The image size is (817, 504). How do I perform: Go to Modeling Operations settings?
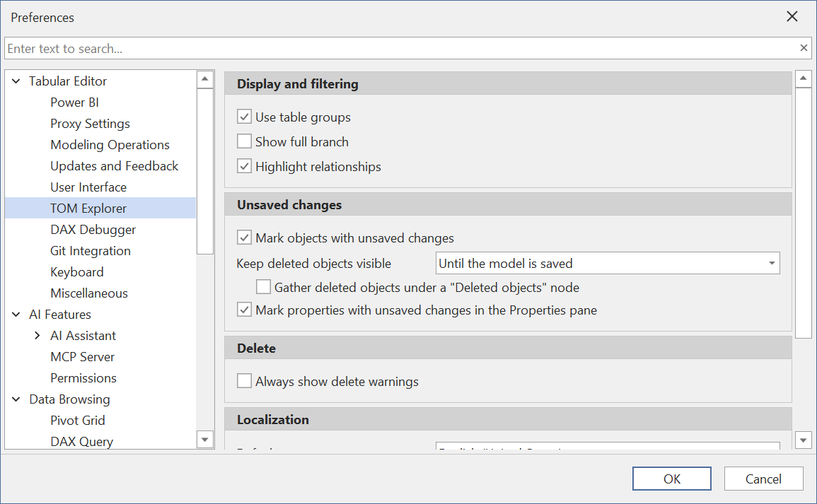110,145
